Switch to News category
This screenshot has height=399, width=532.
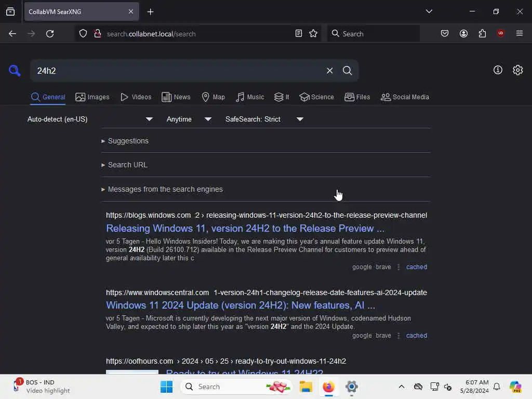176,97
